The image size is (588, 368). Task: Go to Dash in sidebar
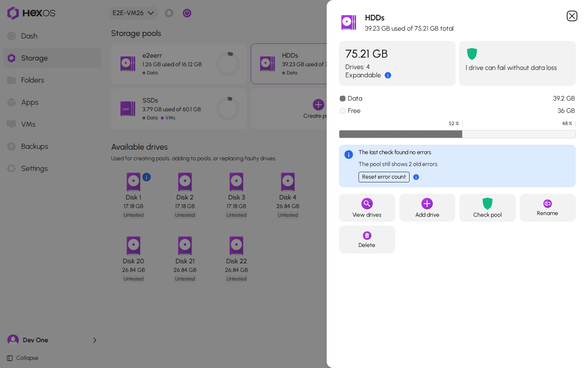[x=52, y=36]
